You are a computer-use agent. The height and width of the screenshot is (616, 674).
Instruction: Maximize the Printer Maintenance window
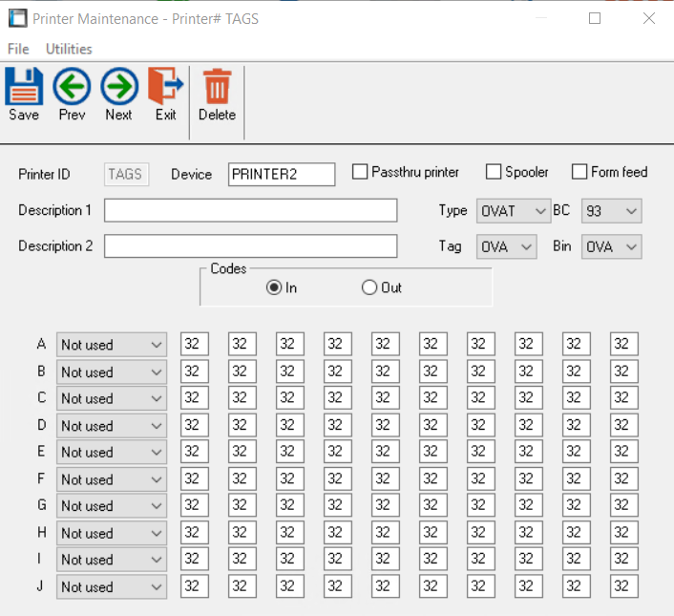click(595, 18)
